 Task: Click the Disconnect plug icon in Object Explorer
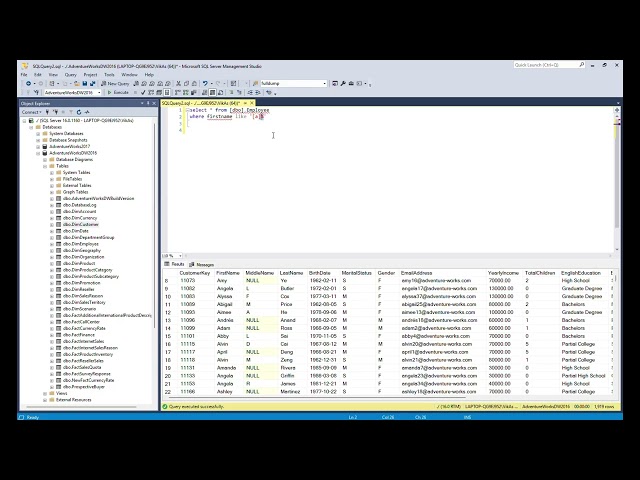click(56, 112)
